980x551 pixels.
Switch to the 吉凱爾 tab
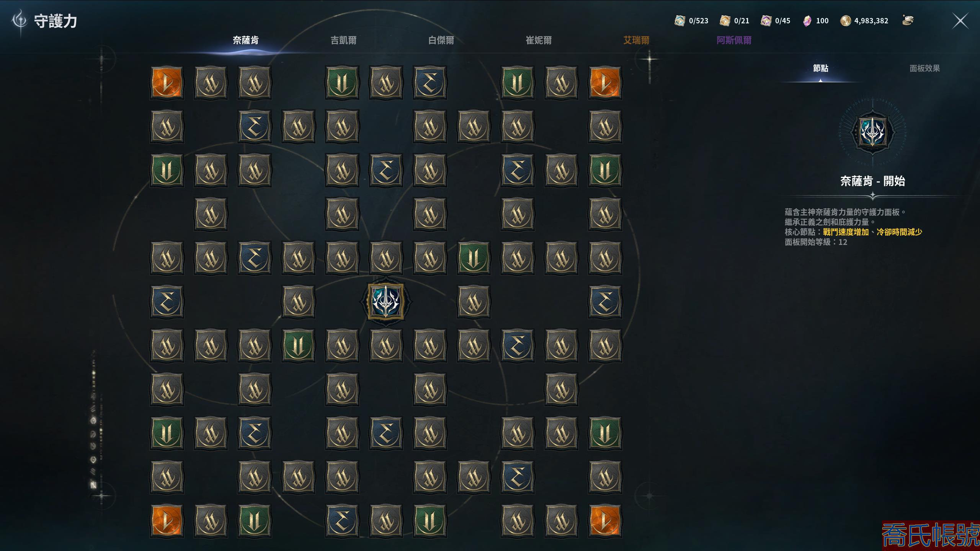click(x=343, y=40)
